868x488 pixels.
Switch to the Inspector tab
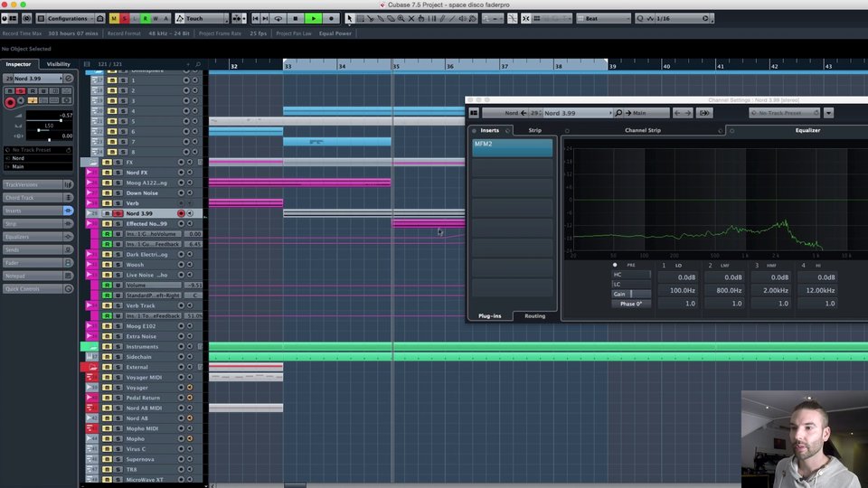tap(18, 64)
